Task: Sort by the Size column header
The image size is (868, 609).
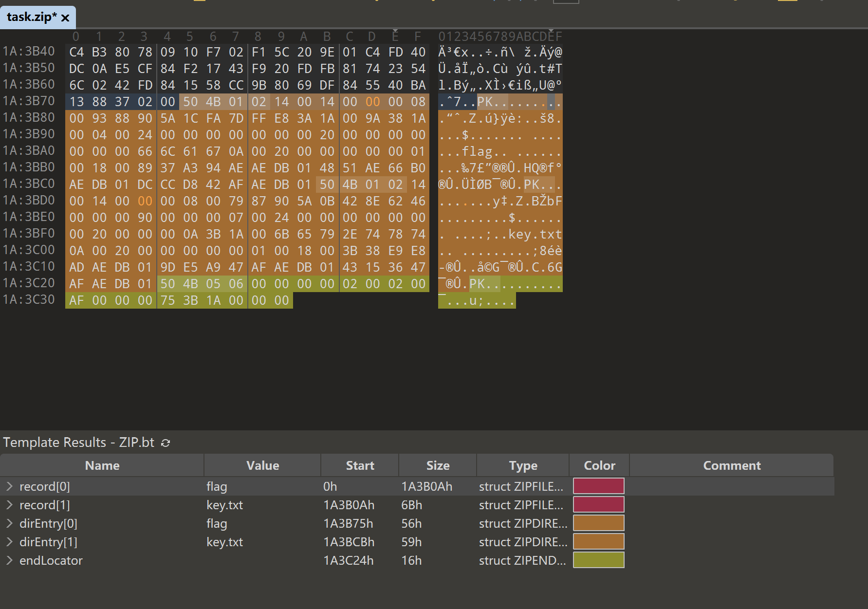Action: pyautogui.click(x=438, y=465)
